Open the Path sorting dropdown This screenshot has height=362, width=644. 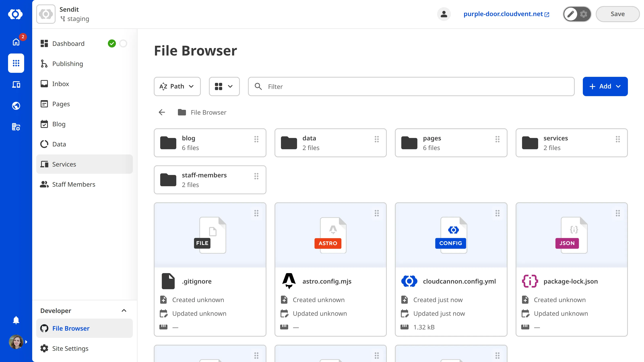pyautogui.click(x=177, y=86)
